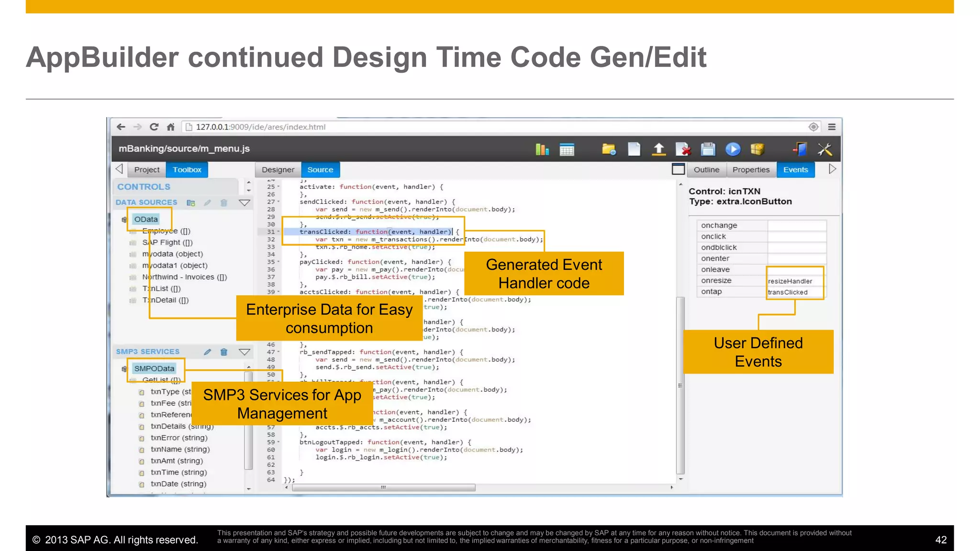Screen dimensions: 980x551
Task: Select the TxnList item
Action: (161, 288)
